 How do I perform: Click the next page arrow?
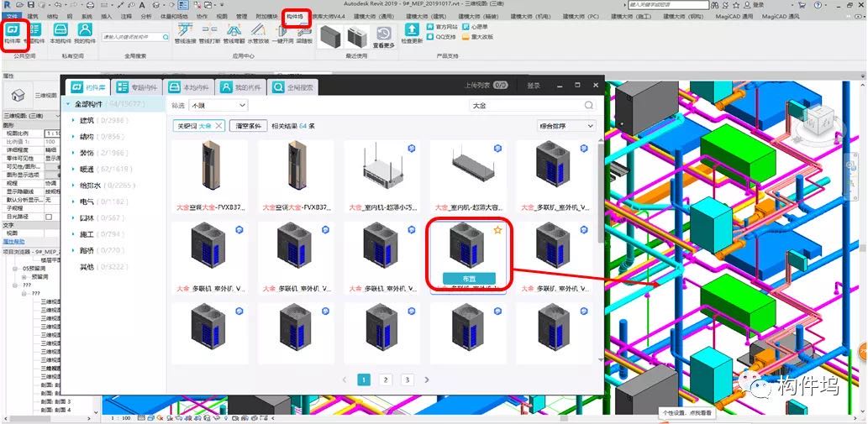pos(427,380)
